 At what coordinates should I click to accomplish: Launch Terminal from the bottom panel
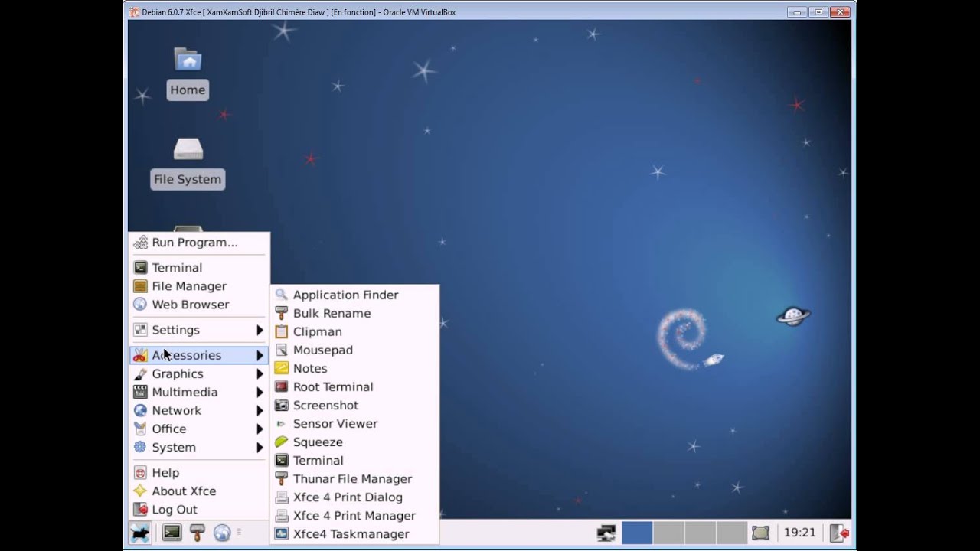[172, 533]
